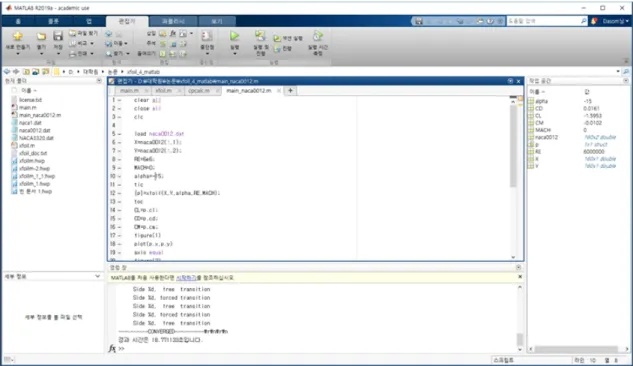Switch to the Apps ribbon tab
This screenshot has height=366, width=633.
click(x=89, y=21)
